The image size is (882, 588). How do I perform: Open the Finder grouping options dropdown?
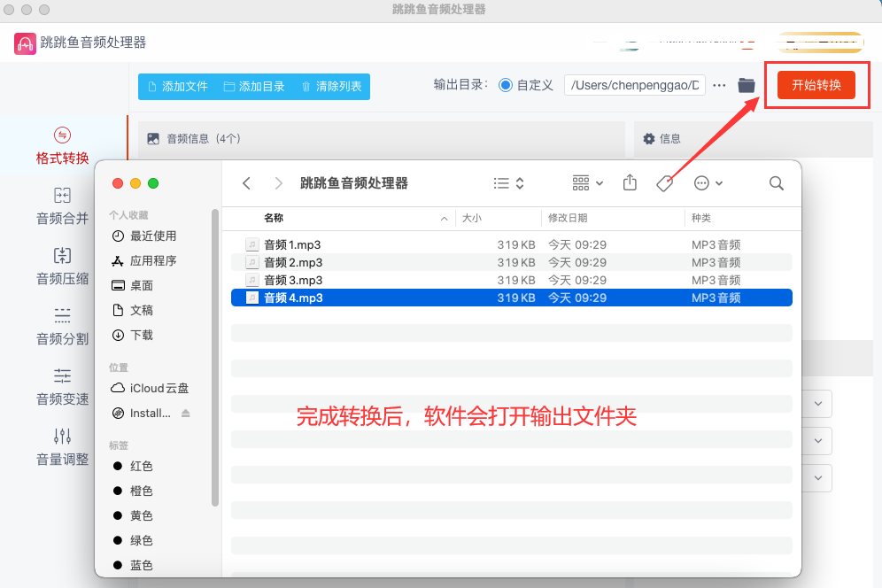click(588, 183)
